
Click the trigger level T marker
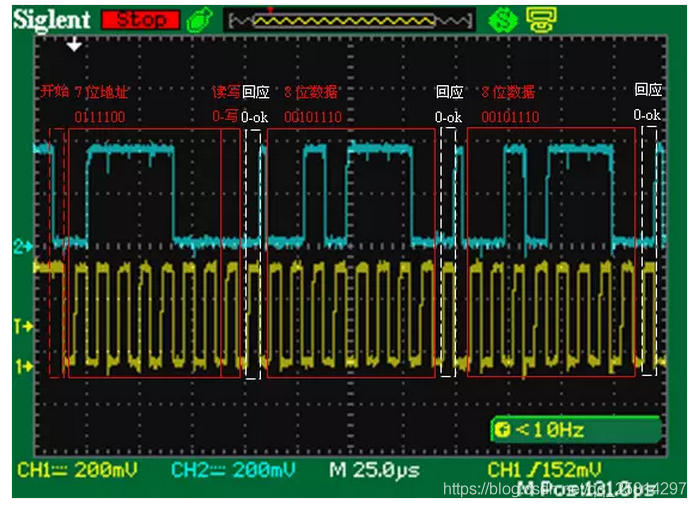coord(23,326)
